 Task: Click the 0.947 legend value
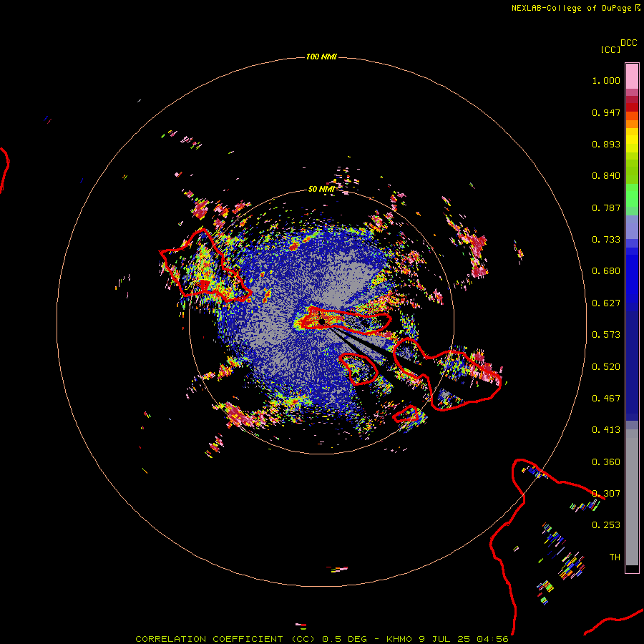[606, 112]
